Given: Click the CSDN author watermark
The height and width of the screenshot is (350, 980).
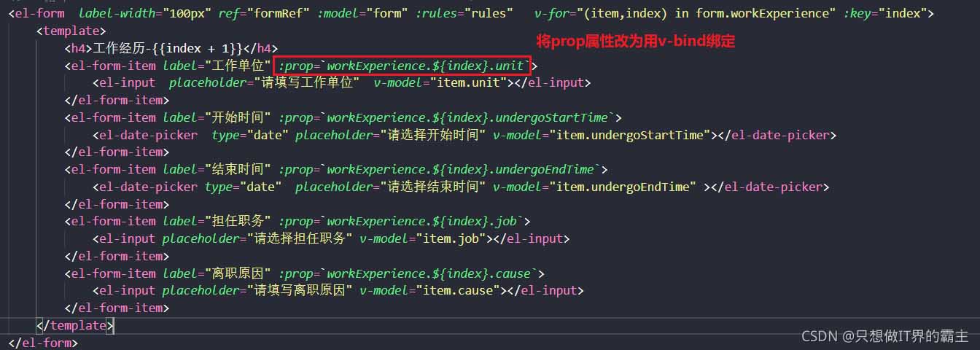Looking at the screenshot, I should (x=884, y=336).
